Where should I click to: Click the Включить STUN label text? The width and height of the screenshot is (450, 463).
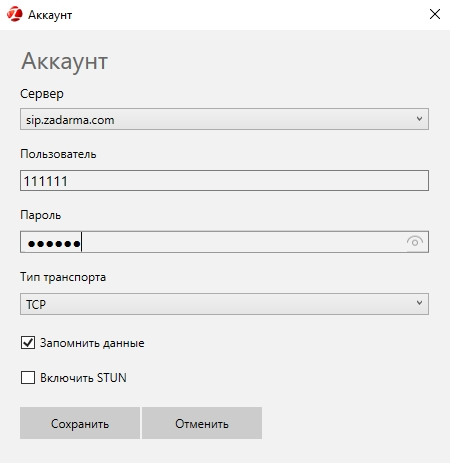(83, 378)
